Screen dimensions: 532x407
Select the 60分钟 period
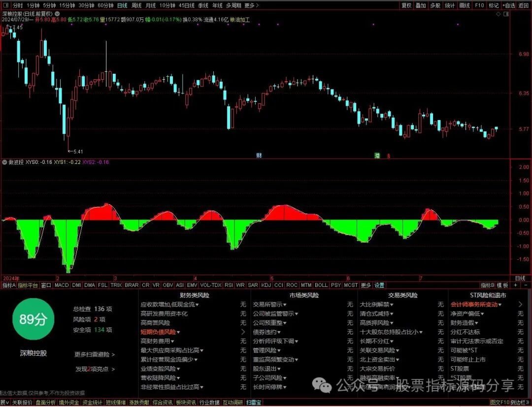[x=105, y=5]
